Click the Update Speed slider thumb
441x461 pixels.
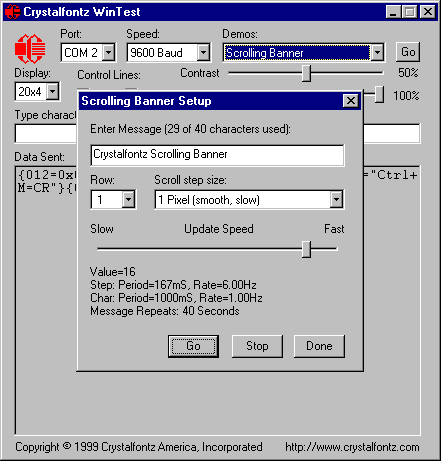307,249
